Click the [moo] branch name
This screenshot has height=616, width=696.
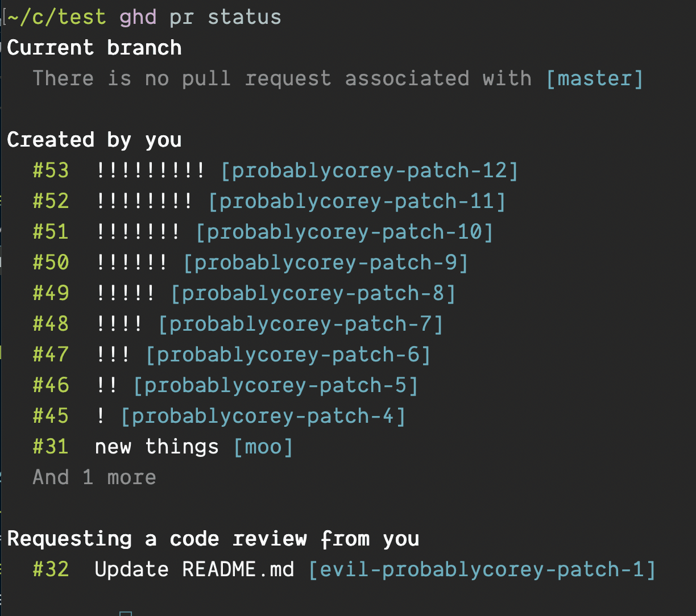(x=263, y=447)
